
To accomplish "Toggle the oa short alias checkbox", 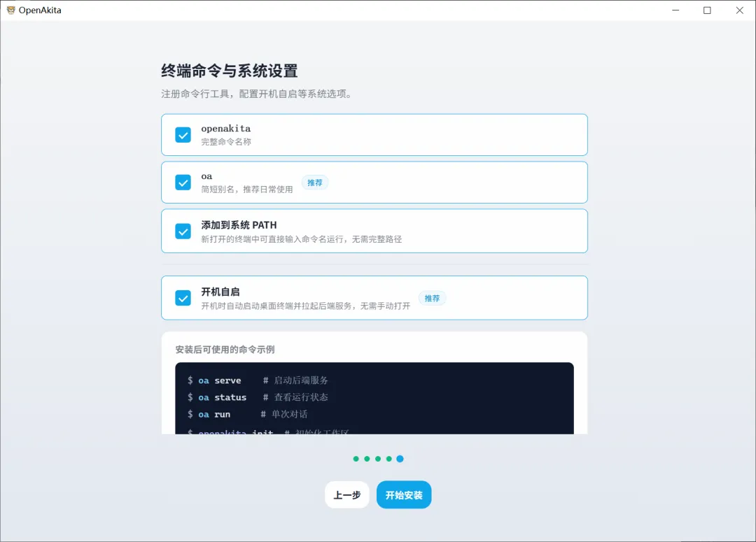I will [x=183, y=183].
